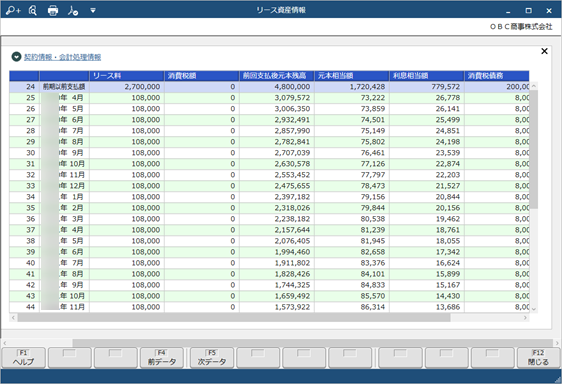The height and width of the screenshot is (384, 562).
Task: Click the 2,932,491 balance cell
Action: [x=277, y=120]
